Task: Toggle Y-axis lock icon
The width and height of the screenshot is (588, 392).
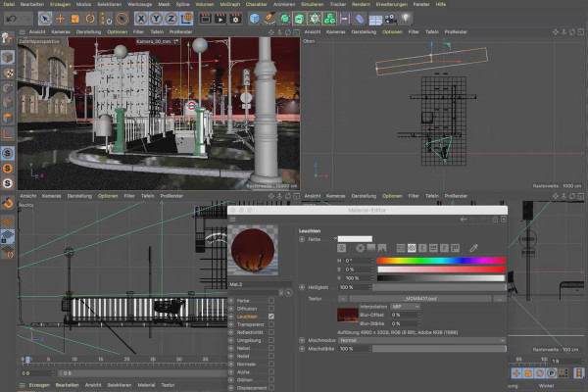Action: tap(156, 19)
